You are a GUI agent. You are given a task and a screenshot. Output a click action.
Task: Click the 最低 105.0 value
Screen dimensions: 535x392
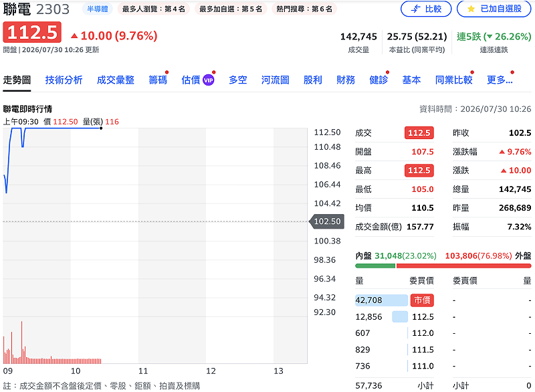tap(423, 189)
